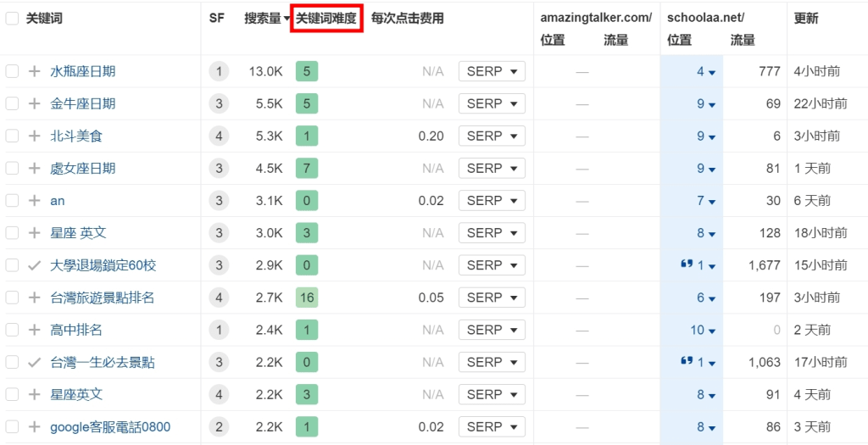Click the plus icon beside 高中排名
Screen dimensions: 868x445
34,331
